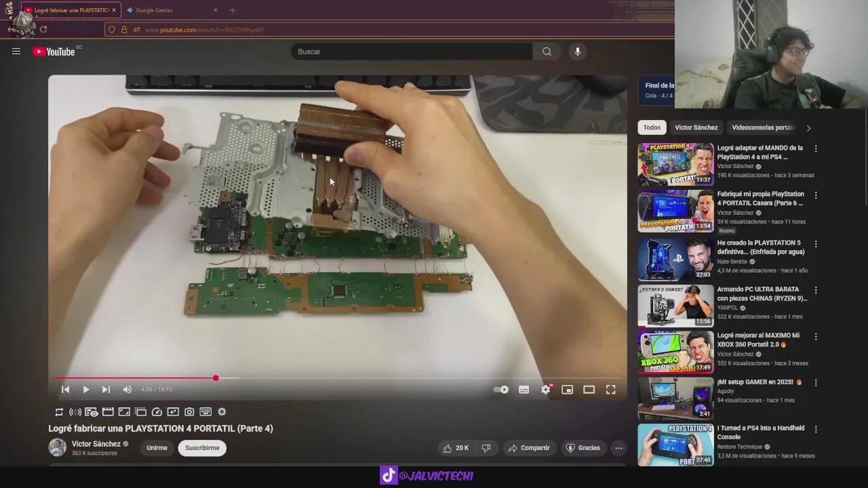Open options for Armando PC ULTRA BARATA video

click(x=816, y=290)
